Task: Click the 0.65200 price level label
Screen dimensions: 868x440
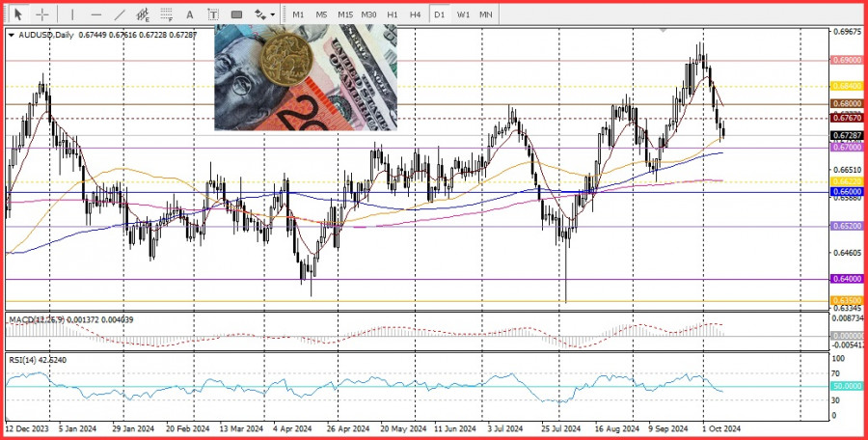Action: [847, 226]
